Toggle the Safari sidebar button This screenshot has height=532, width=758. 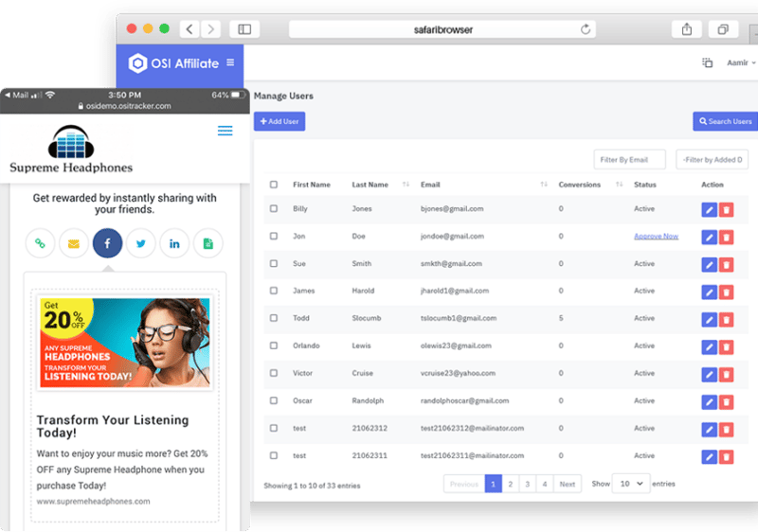click(244, 29)
